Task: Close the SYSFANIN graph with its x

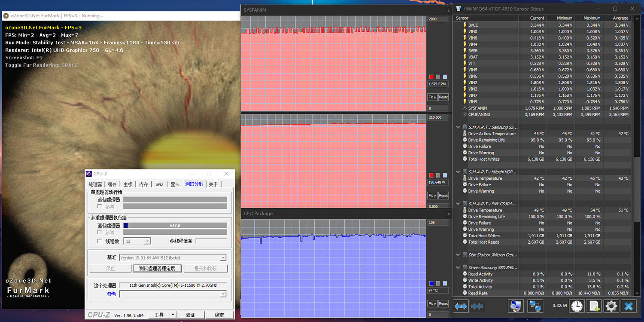Action: [x=449, y=10]
